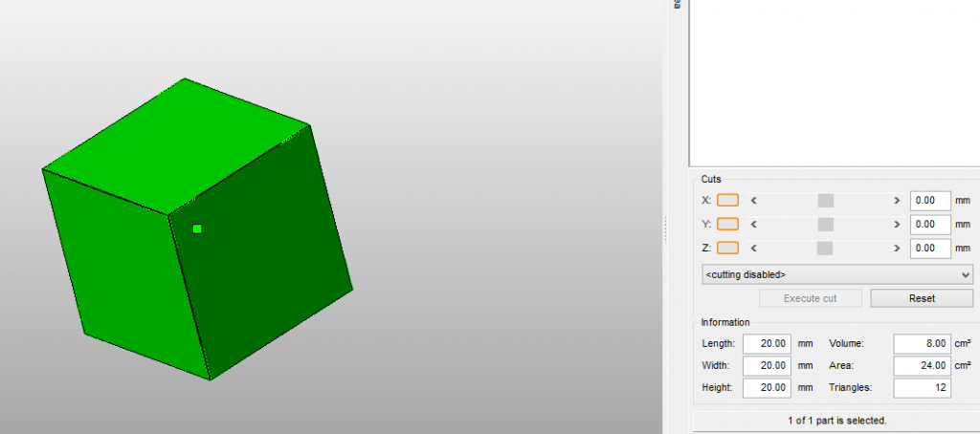Nudge the Z cut slider right using its arrow

(x=897, y=249)
